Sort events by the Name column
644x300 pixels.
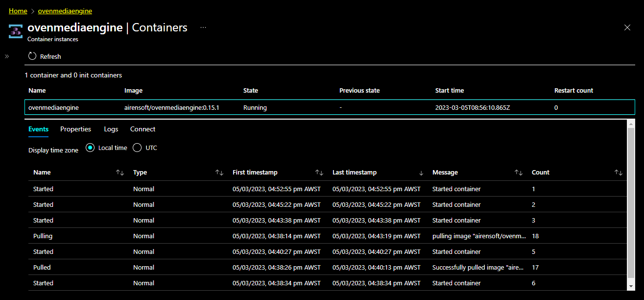[x=120, y=172]
